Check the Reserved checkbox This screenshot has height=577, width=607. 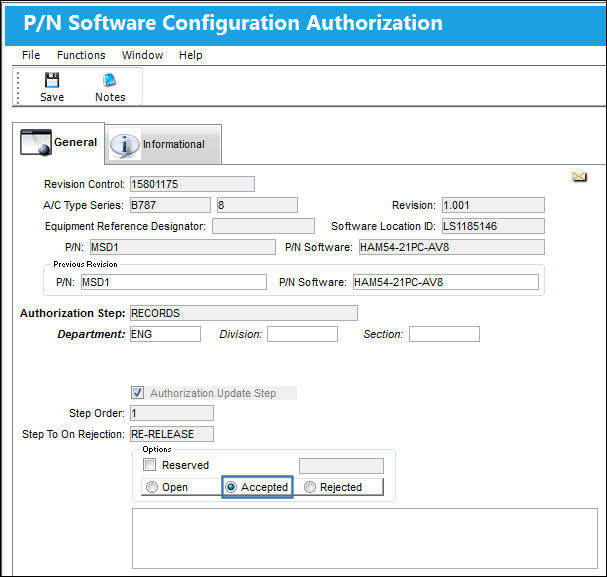(x=149, y=464)
